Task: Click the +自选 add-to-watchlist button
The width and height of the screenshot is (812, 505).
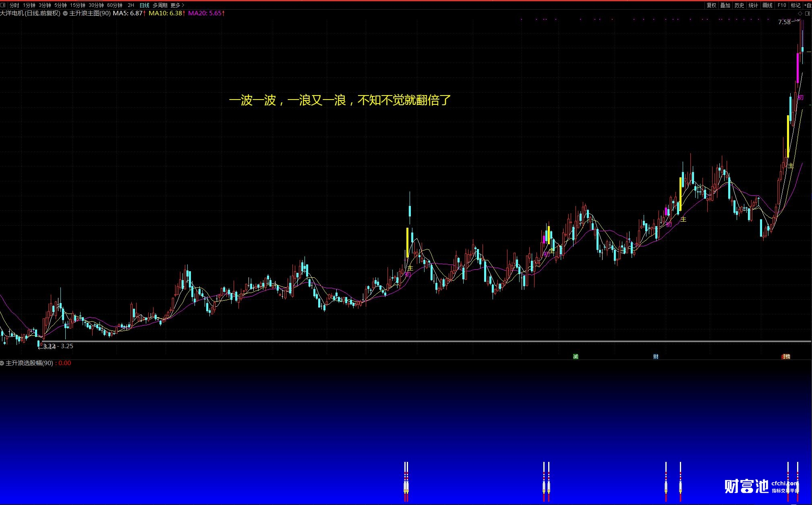Action: [808, 5]
